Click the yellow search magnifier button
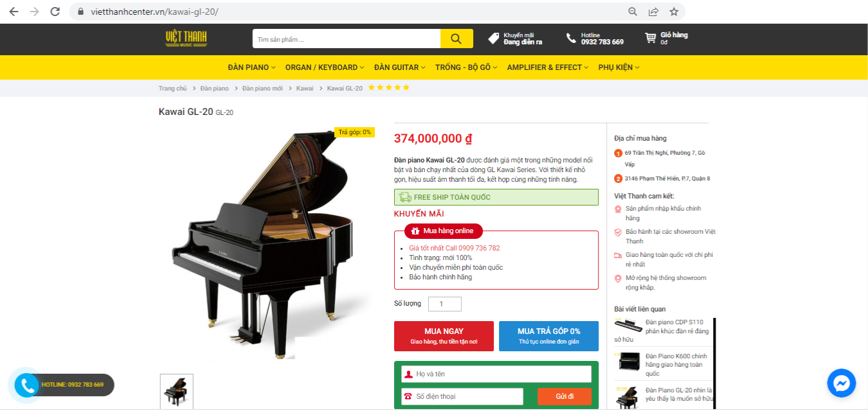 coord(457,39)
